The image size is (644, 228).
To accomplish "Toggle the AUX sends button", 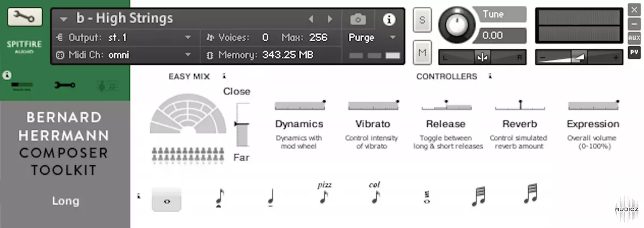I will coord(634,38).
